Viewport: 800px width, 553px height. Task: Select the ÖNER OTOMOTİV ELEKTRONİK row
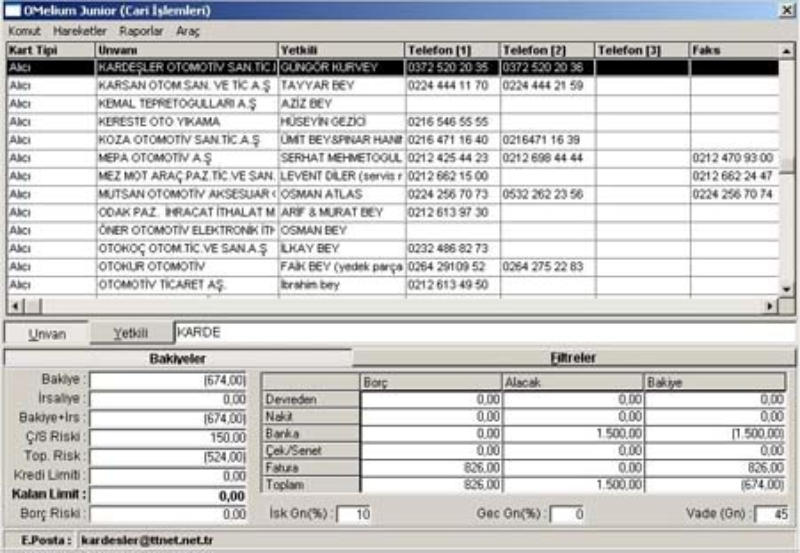(x=393, y=230)
